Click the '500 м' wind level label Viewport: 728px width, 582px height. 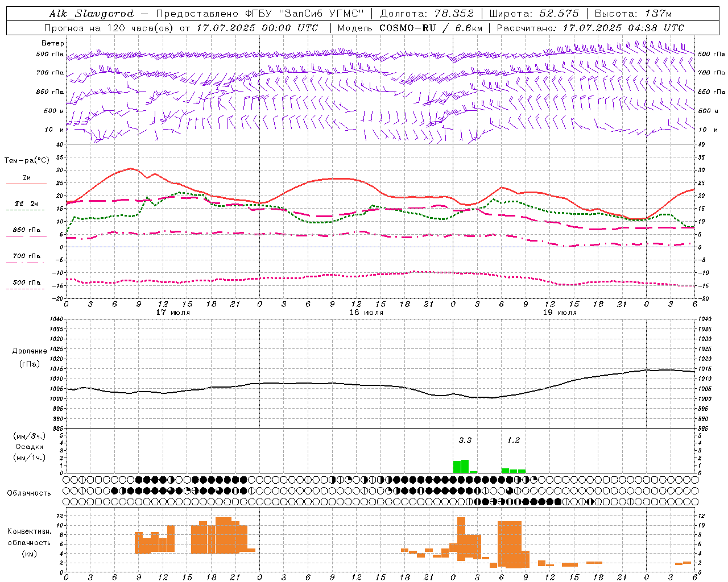pos(51,111)
